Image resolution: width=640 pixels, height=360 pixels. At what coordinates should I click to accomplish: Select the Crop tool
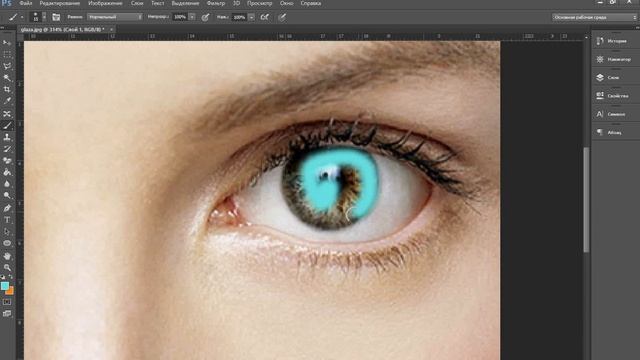(7, 89)
